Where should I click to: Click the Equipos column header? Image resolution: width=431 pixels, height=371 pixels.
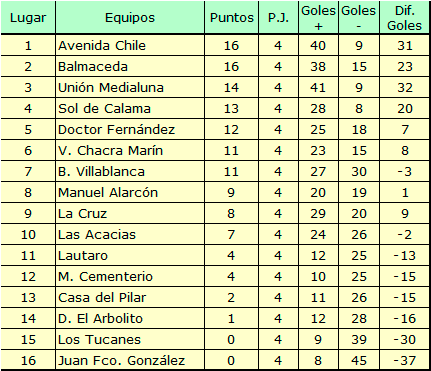tap(130, 17)
